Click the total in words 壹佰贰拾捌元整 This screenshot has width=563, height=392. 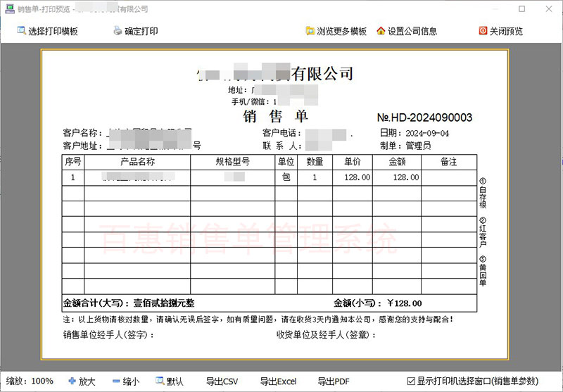point(164,303)
